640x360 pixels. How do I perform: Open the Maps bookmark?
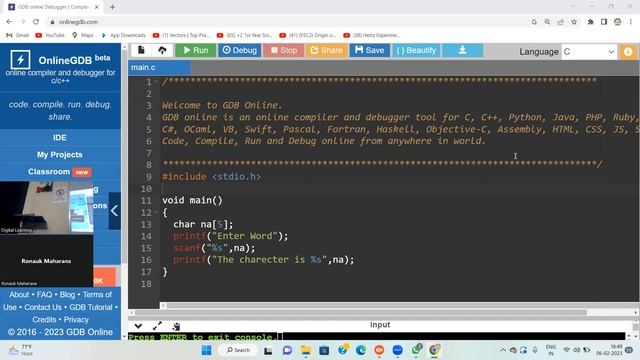83,35
